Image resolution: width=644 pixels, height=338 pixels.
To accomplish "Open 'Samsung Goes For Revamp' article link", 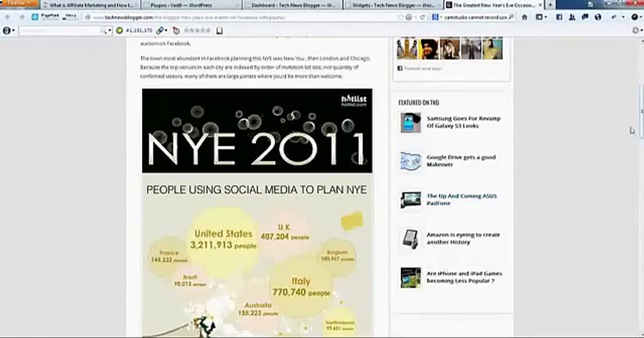I will 464,122.
